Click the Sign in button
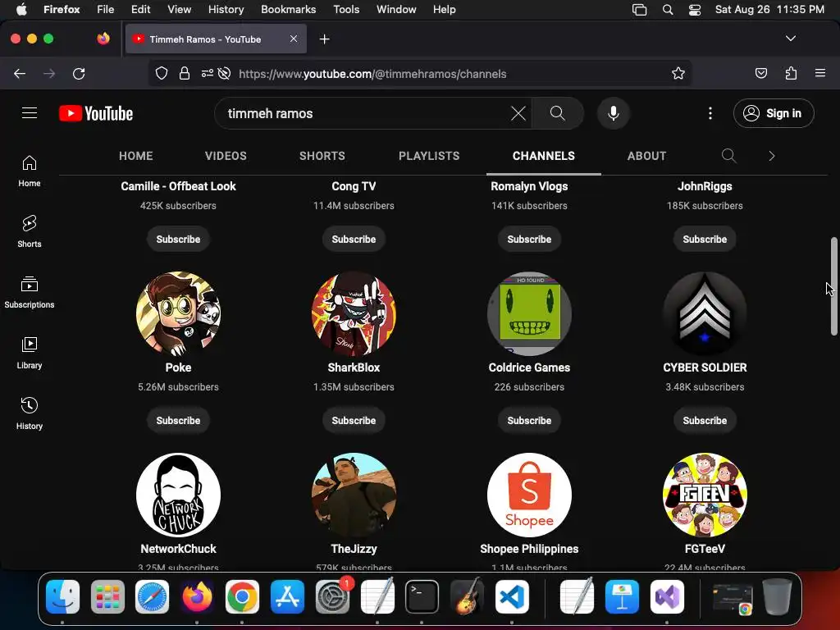Viewport: 840px width, 630px height. [x=774, y=113]
